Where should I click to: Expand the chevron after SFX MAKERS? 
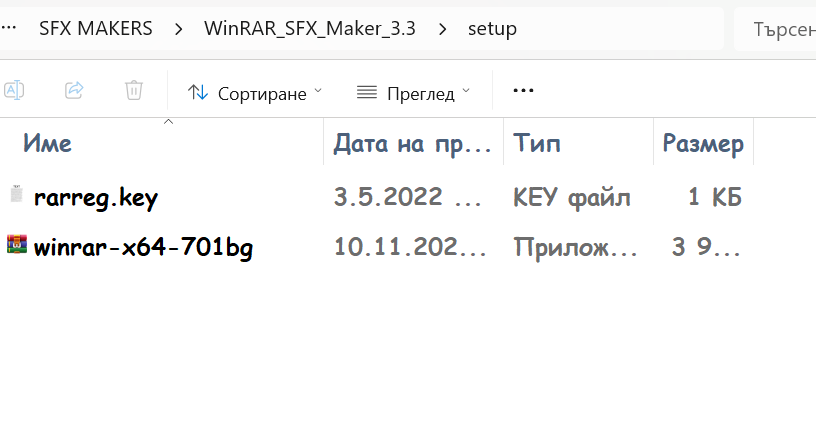tap(178, 29)
